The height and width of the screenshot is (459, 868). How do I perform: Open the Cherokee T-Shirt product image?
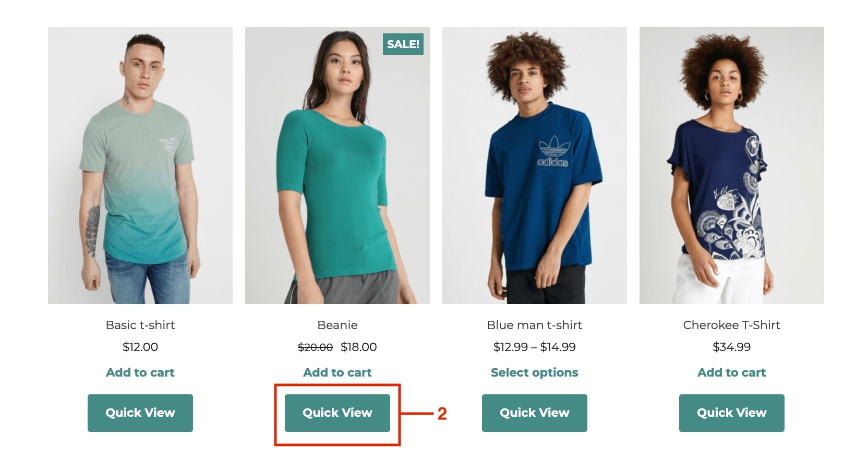click(732, 165)
